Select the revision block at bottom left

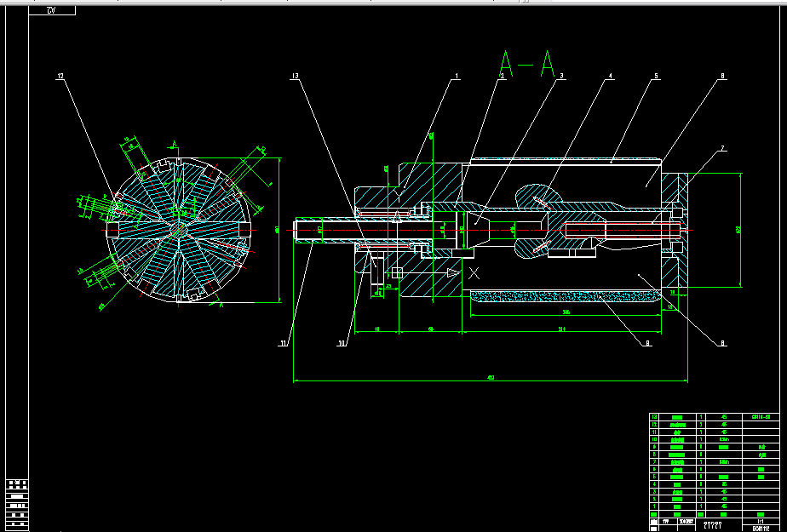coord(17,505)
